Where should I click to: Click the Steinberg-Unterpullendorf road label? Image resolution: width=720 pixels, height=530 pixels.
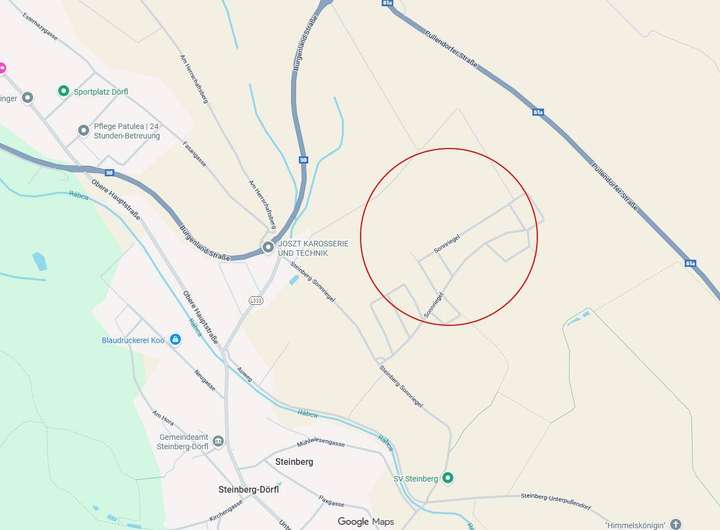click(x=556, y=502)
